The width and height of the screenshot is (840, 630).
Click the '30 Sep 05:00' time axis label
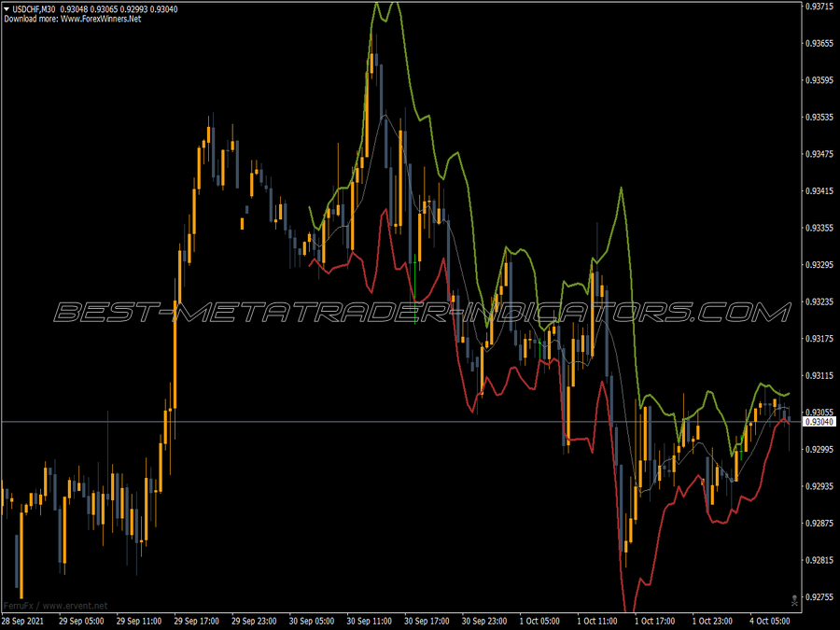tap(312, 622)
